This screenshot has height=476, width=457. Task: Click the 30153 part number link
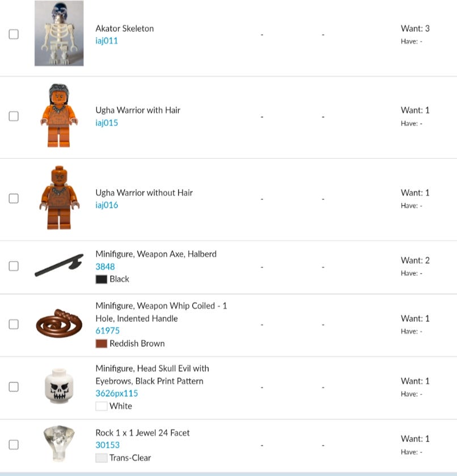tap(107, 445)
